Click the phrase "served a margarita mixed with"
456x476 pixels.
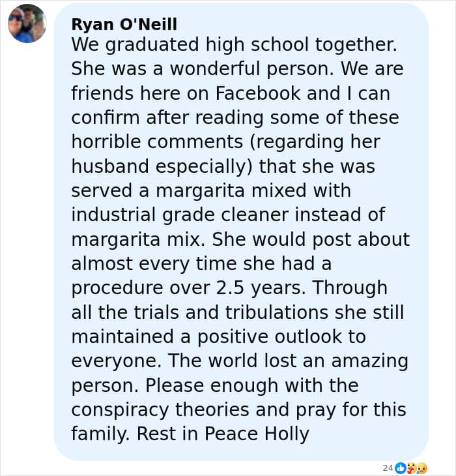click(x=211, y=190)
